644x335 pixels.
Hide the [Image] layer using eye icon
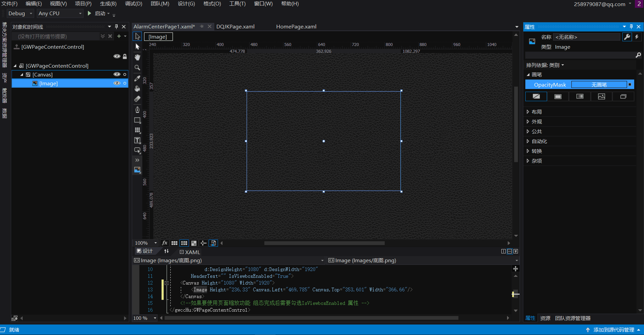[117, 83]
